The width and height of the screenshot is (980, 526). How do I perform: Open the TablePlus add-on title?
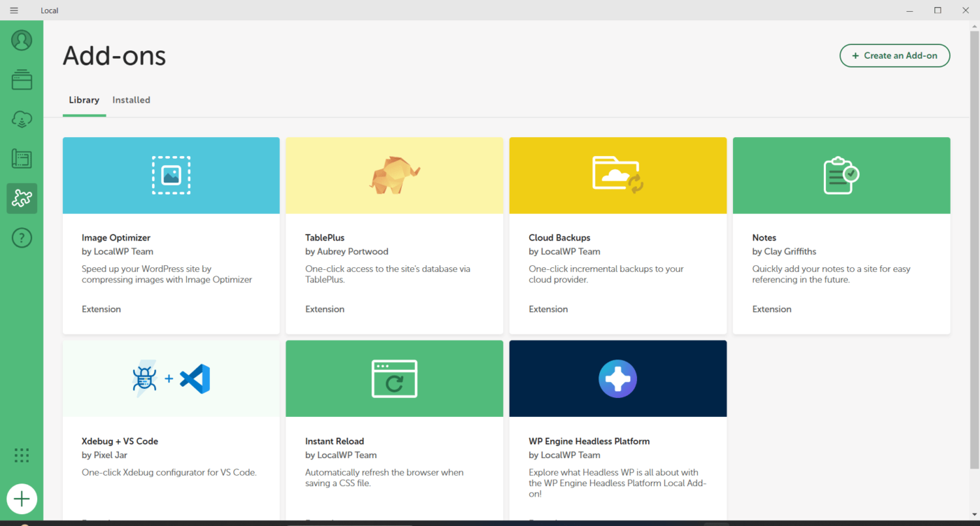pos(325,238)
